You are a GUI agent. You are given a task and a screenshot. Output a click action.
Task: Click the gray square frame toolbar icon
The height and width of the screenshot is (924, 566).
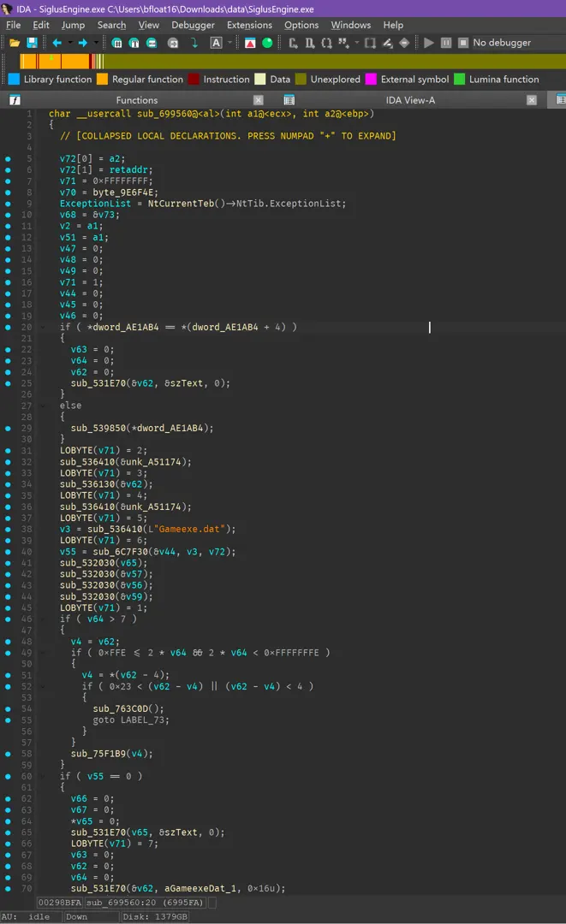click(x=370, y=43)
